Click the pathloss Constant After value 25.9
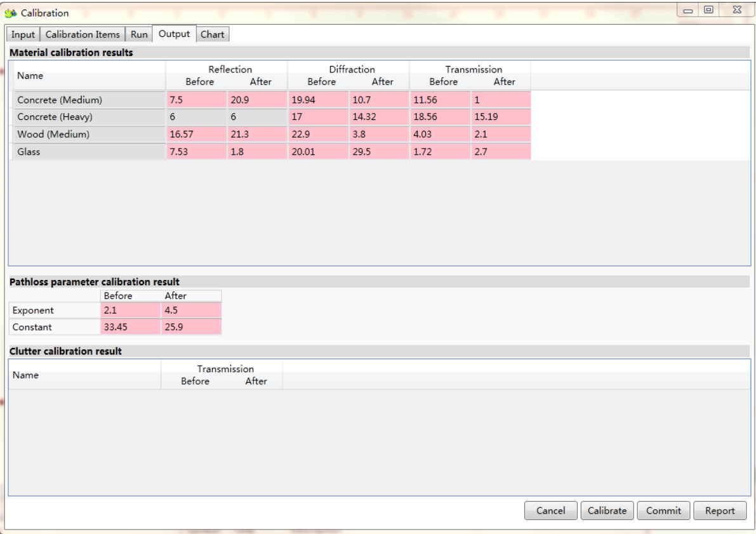The height and width of the screenshot is (534, 756). [191, 327]
